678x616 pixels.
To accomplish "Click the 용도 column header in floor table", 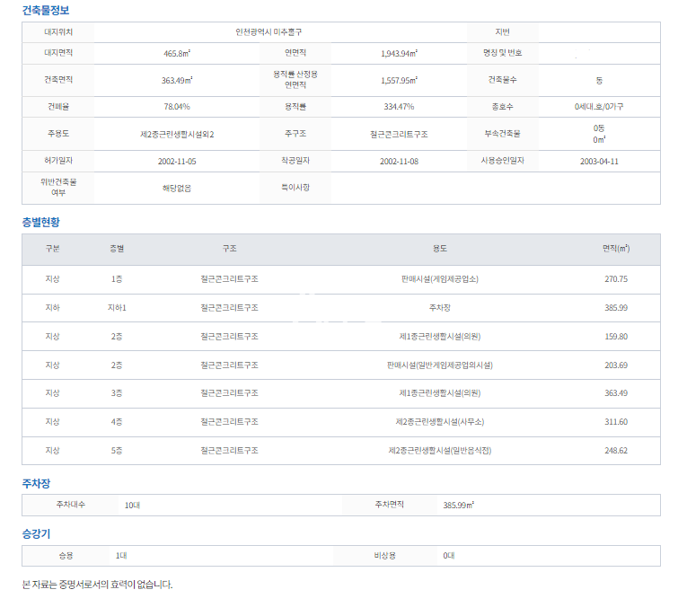I will tap(439, 249).
